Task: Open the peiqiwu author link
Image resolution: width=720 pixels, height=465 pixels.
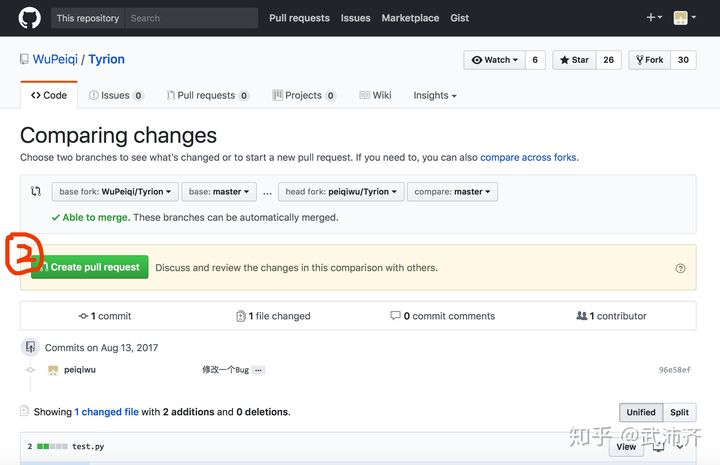Action: click(80, 370)
